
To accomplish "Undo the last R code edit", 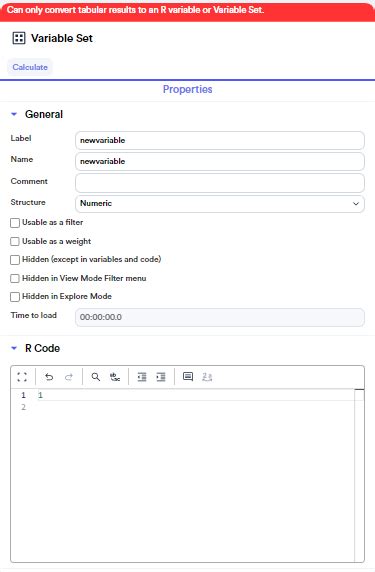I will click(49, 377).
